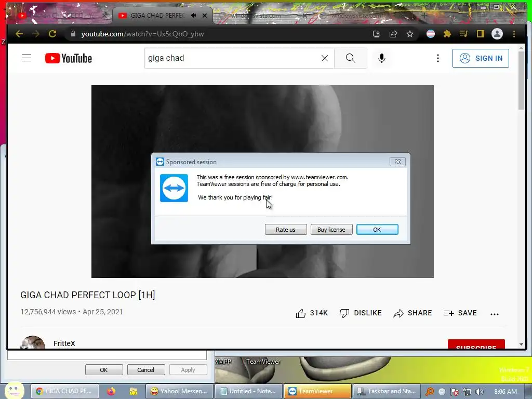532x399 pixels.
Task: Click Cancel in the background properties window
Action: (146, 370)
